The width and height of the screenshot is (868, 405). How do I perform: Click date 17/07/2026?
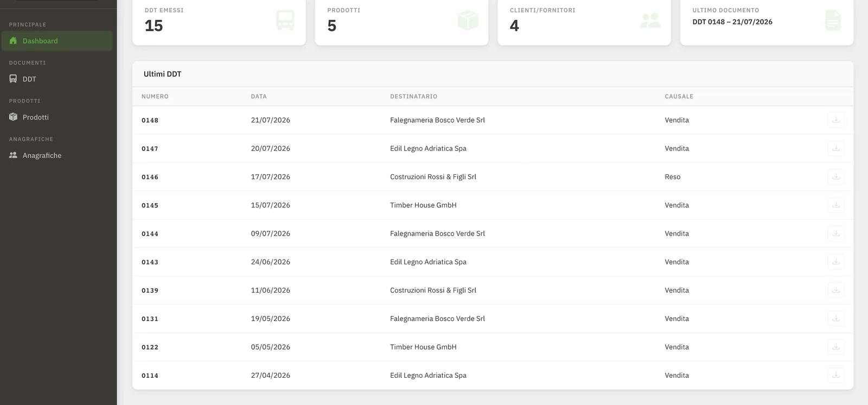coord(270,176)
